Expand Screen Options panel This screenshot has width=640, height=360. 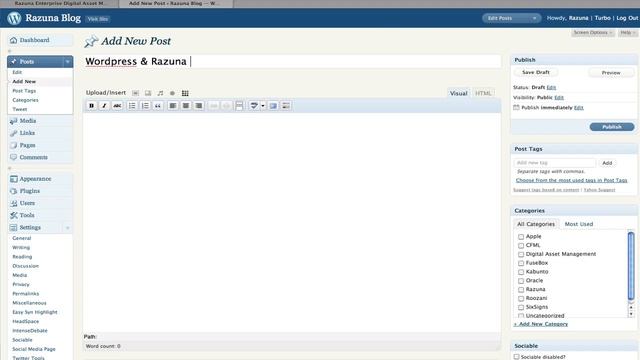coord(593,33)
